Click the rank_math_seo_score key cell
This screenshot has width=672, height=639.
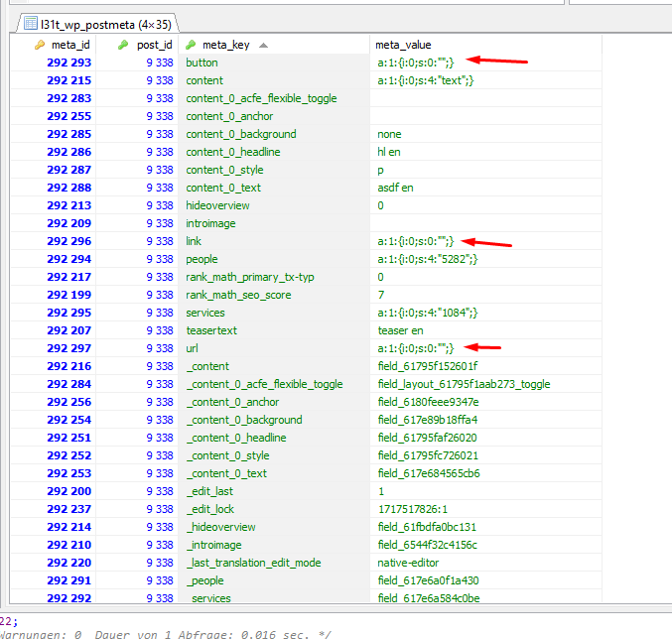pyautogui.click(x=274, y=295)
